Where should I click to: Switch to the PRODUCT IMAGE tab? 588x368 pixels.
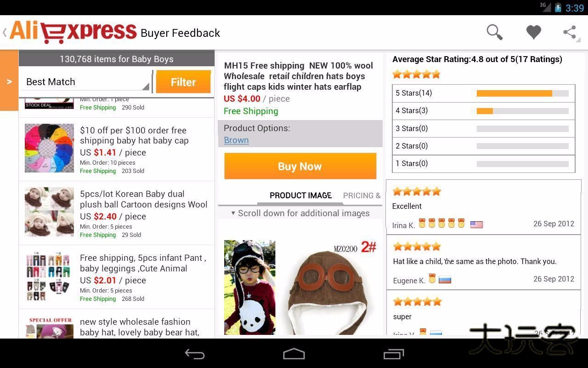coord(300,195)
